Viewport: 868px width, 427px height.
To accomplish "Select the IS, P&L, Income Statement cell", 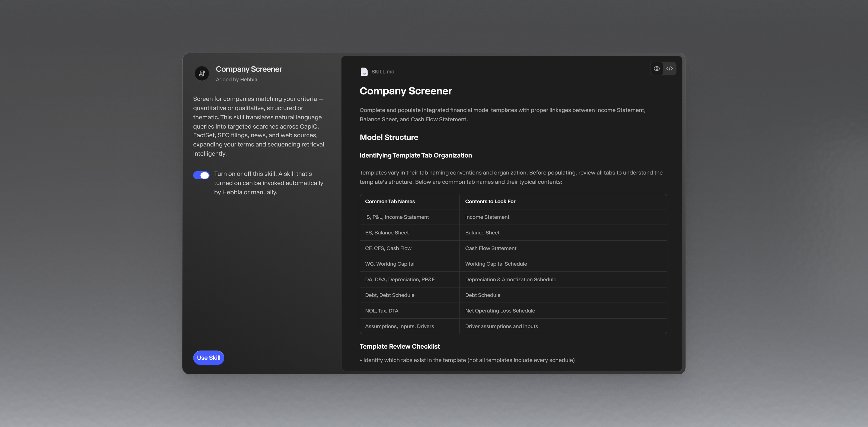I will pyautogui.click(x=397, y=217).
